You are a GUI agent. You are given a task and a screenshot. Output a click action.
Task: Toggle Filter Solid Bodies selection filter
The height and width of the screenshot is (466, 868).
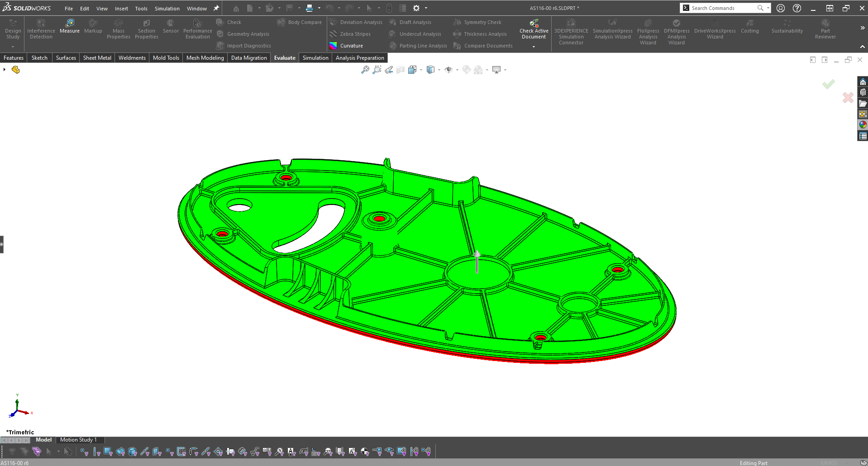132,452
